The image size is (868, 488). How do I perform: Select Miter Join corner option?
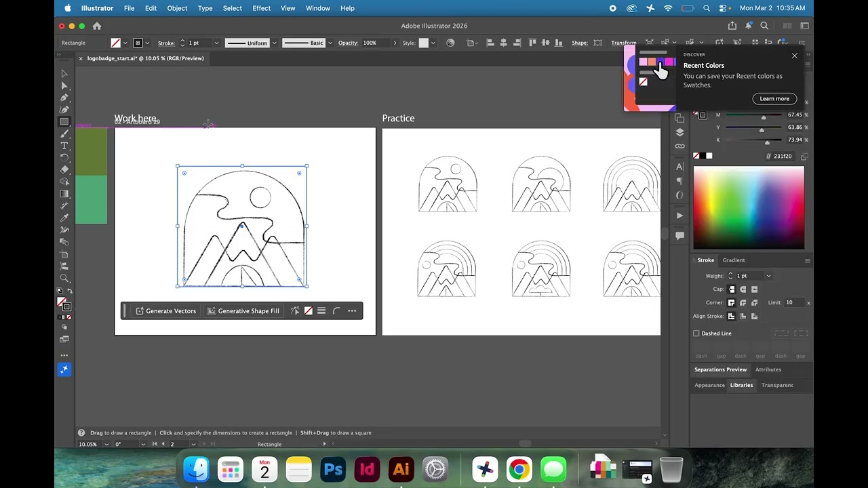pyautogui.click(x=732, y=303)
